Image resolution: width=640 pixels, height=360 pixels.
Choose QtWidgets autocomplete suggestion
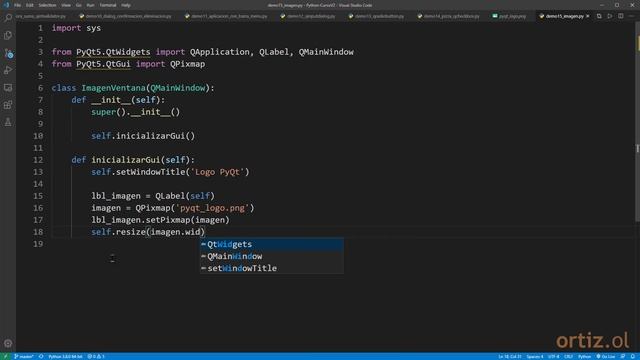pos(271,244)
